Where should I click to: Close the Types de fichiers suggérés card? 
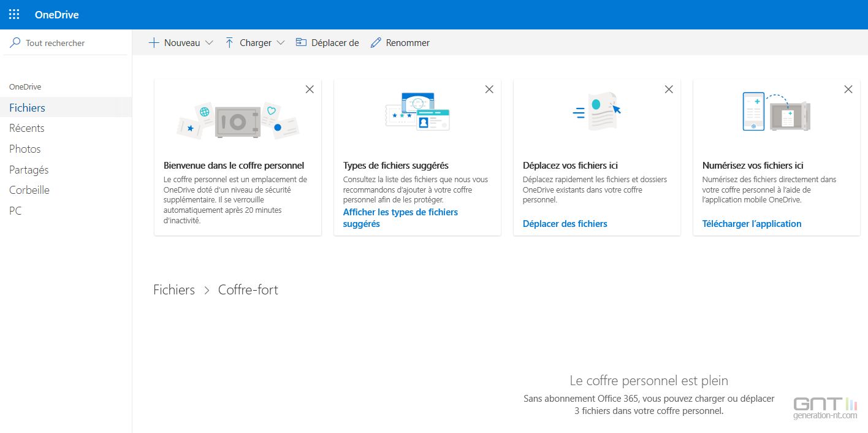pos(489,90)
